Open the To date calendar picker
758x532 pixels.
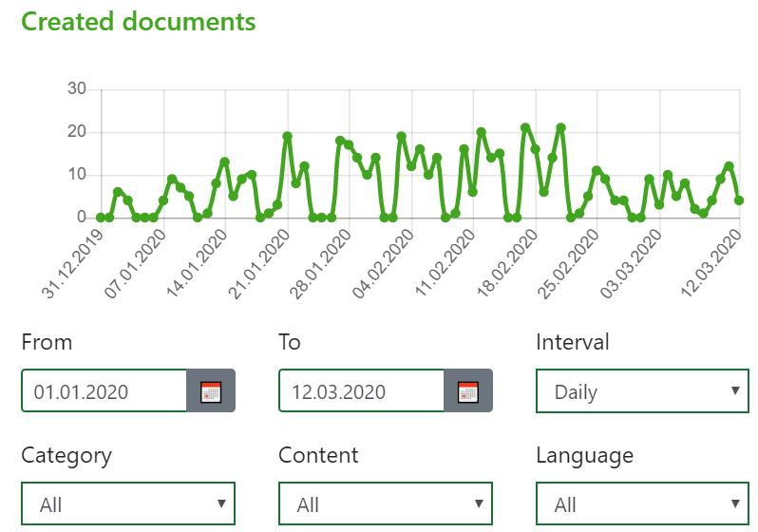tap(467, 391)
